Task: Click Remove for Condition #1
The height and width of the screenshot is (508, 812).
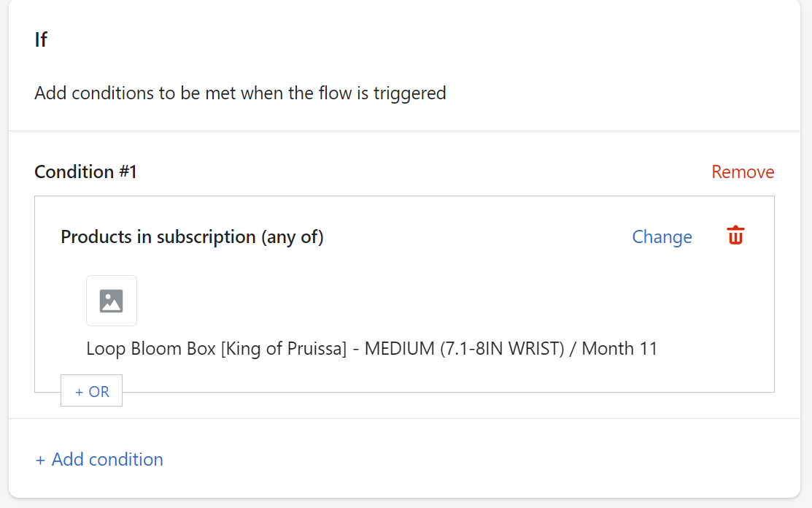Action: coord(742,172)
